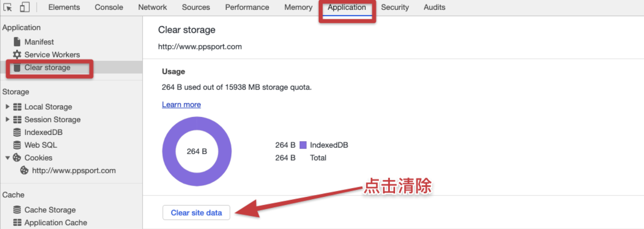Click the Application Cache grid icon

tap(17, 223)
